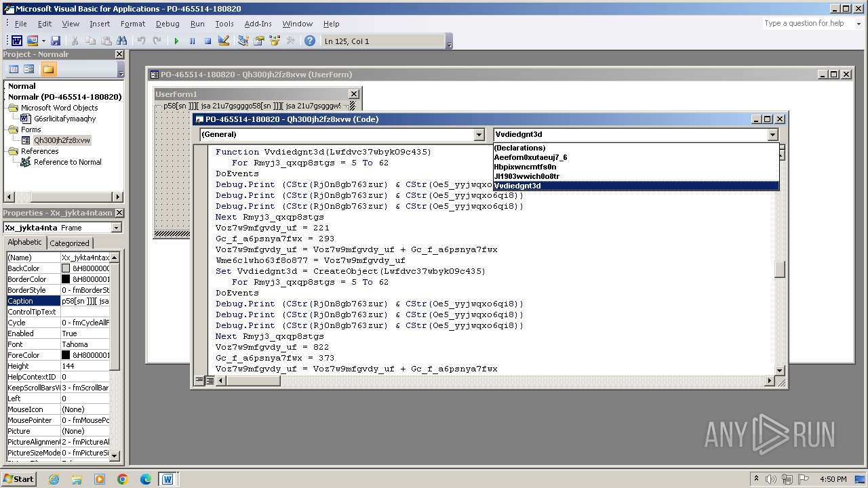This screenshot has height=488, width=868.
Task: Open the View menu
Action: click(x=71, y=24)
